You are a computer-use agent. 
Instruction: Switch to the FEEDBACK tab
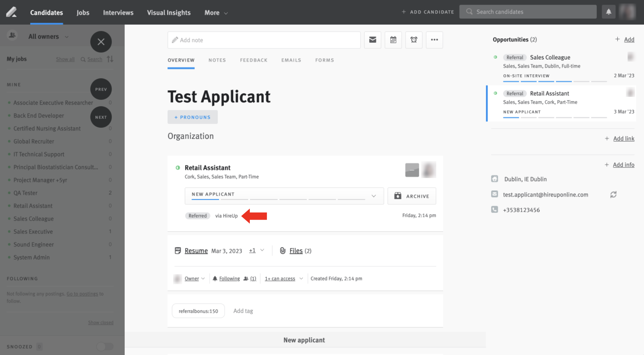pyautogui.click(x=254, y=60)
